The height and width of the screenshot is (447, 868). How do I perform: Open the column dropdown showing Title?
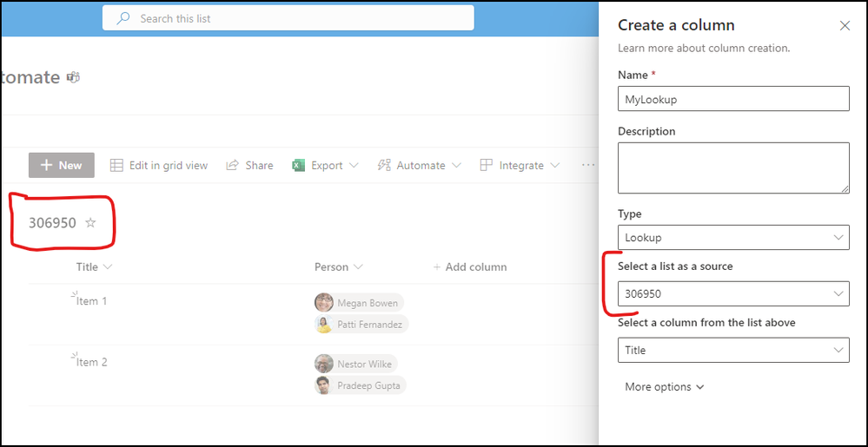[x=733, y=350]
